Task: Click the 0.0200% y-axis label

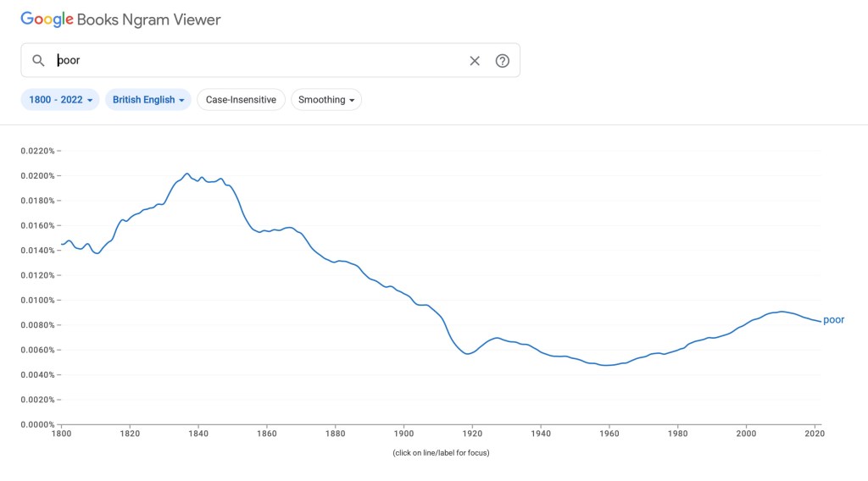Action: coord(37,176)
